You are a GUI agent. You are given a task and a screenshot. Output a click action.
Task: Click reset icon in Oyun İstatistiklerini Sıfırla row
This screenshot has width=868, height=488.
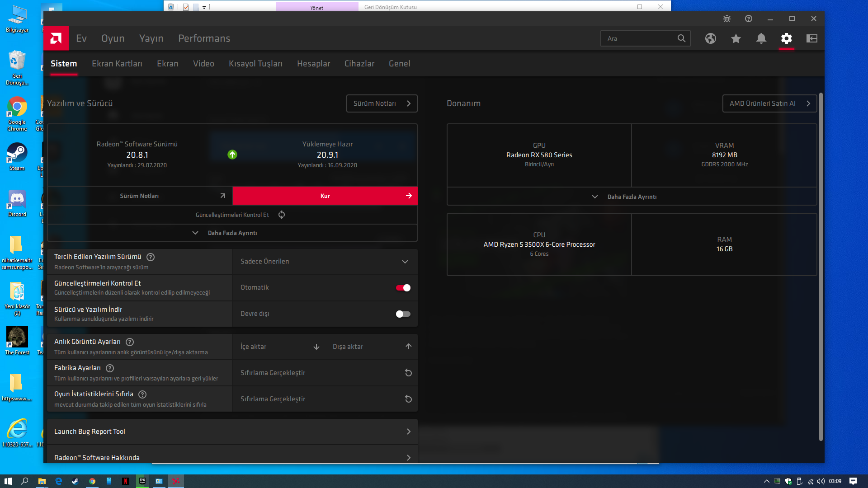408,399
